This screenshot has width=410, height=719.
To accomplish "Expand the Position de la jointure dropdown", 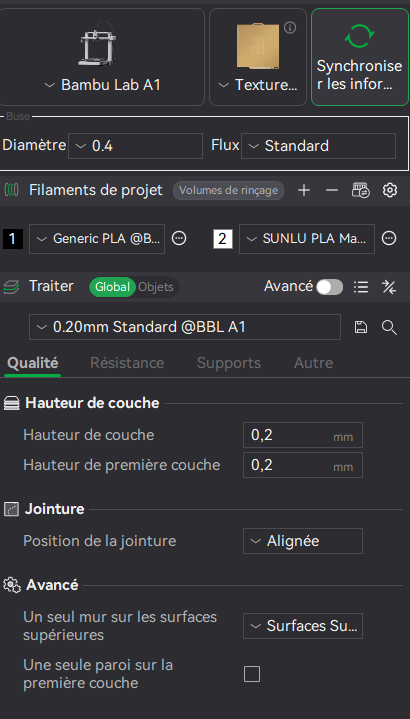I will (x=303, y=541).
